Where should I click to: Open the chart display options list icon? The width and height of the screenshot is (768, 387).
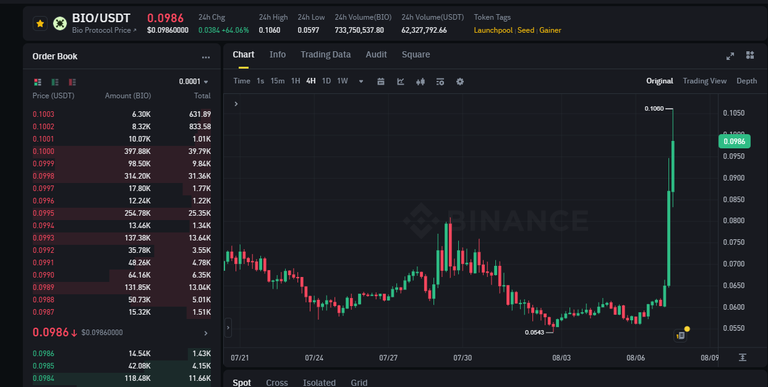(440, 82)
